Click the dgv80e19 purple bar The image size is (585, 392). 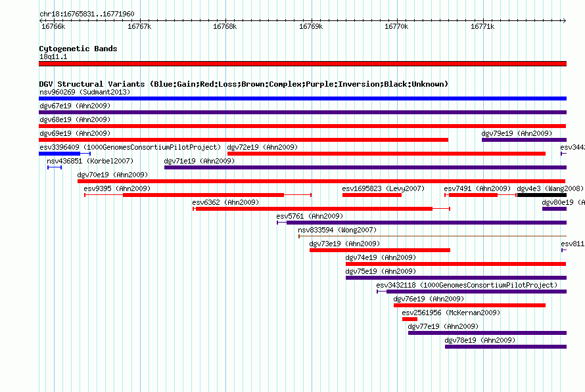coord(554,209)
